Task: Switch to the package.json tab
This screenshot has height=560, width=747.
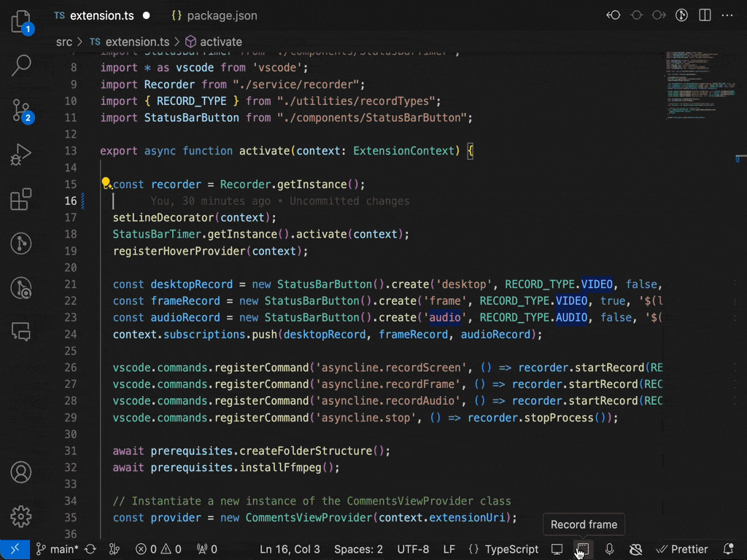Action: [x=221, y=15]
